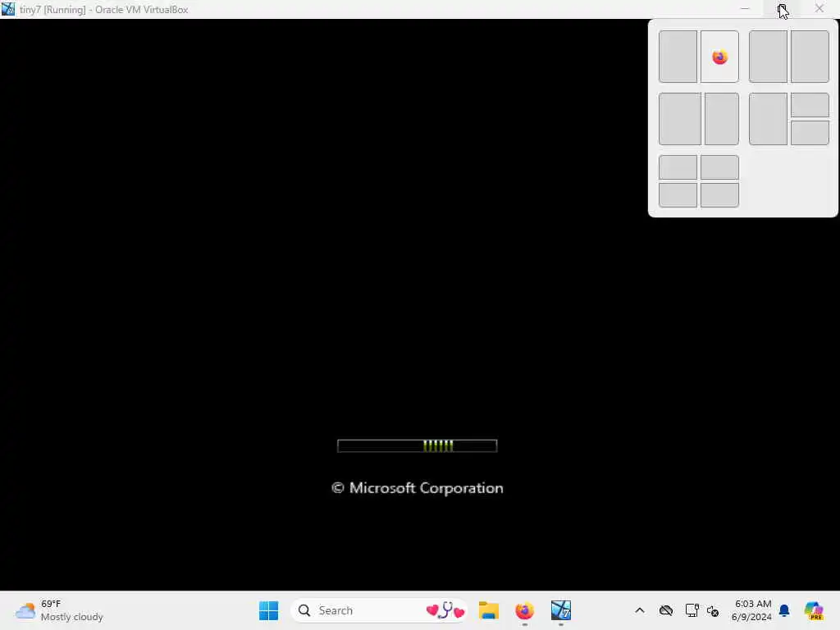The height and width of the screenshot is (630, 840).
Task: Click the hearts stethoscope search highlight icon
Action: 445,610
